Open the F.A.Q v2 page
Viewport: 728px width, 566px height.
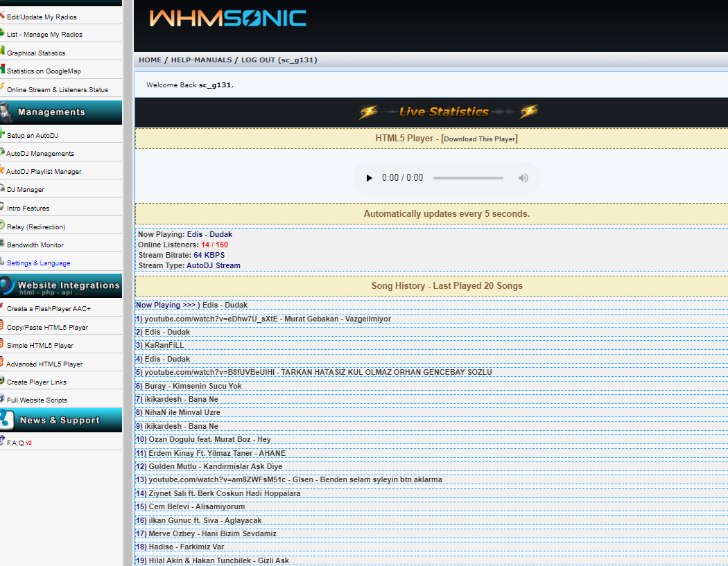19,443
